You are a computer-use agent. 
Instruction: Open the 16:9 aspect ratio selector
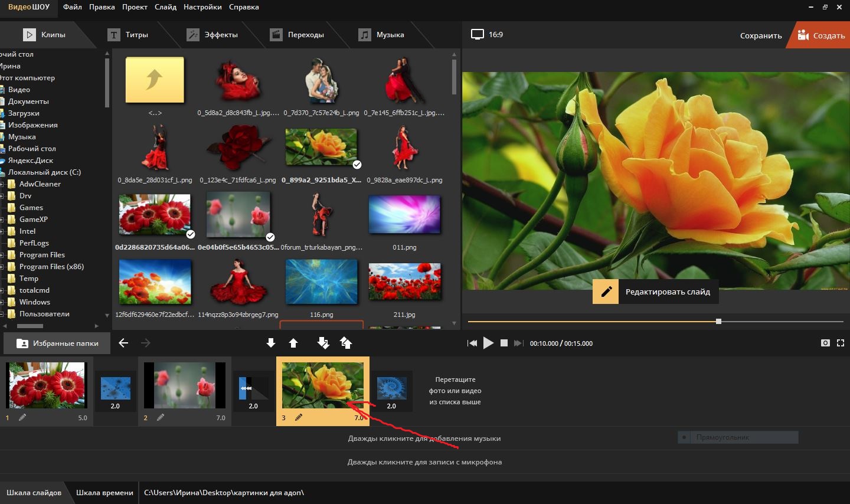tap(488, 34)
